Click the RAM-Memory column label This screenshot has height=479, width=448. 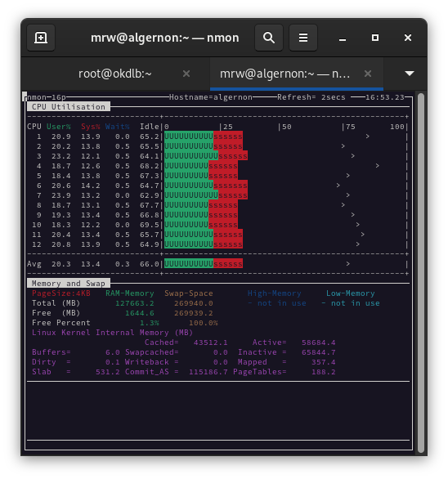point(130,293)
